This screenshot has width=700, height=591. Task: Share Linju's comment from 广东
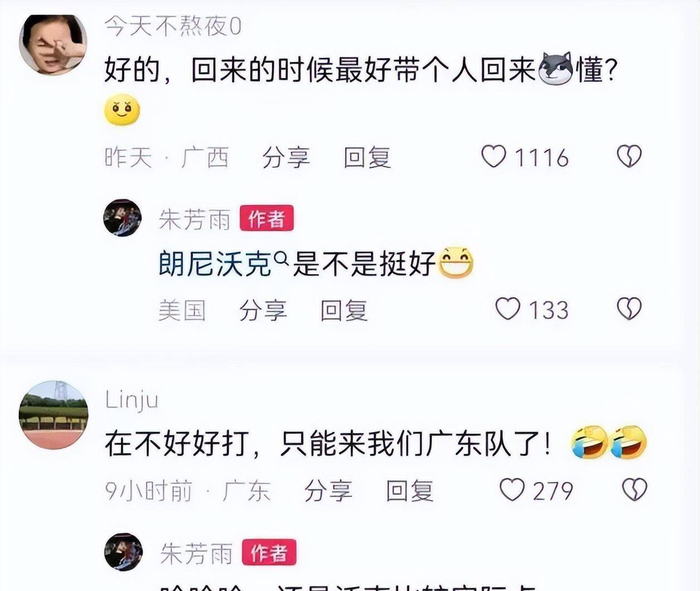pyautogui.click(x=328, y=491)
